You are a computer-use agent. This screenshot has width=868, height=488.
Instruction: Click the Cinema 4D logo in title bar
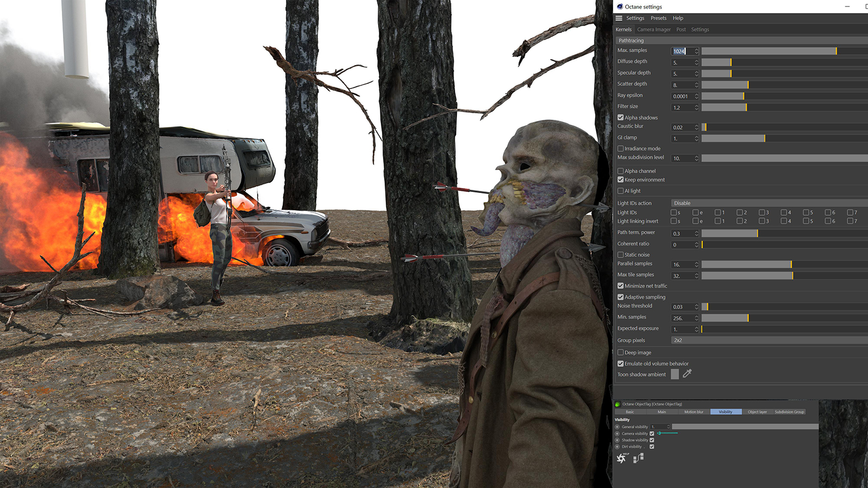coord(620,7)
